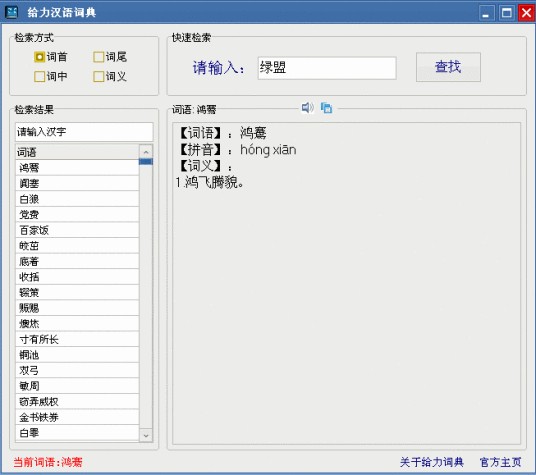Click the 词语 column header
The height and width of the screenshot is (475, 536).
click(x=77, y=152)
